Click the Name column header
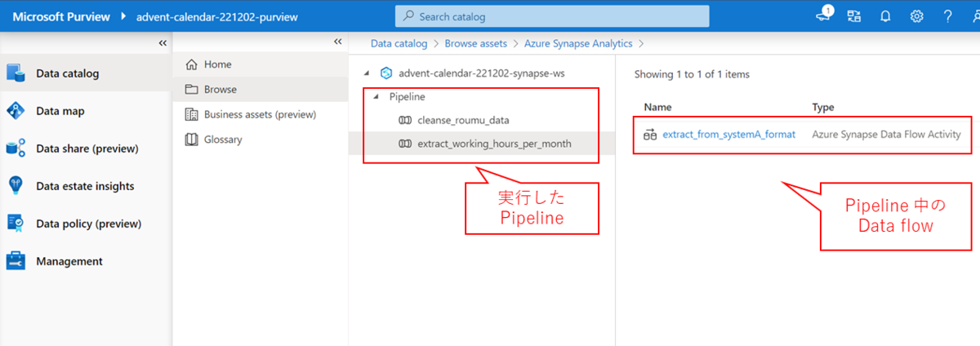 coord(658,108)
